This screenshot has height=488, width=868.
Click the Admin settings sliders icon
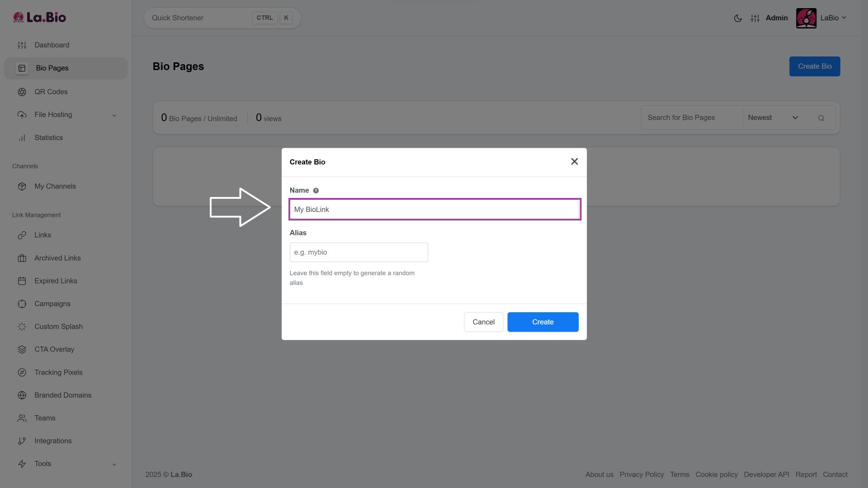755,18
